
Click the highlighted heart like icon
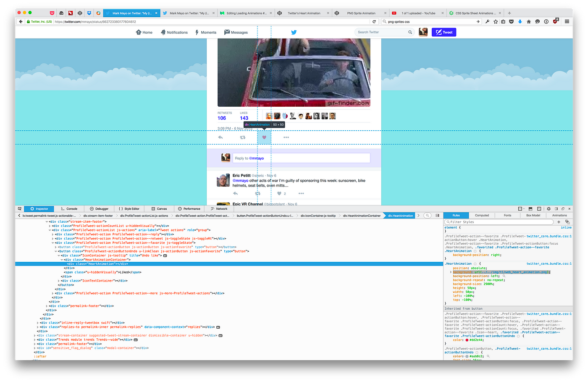click(x=264, y=137)
